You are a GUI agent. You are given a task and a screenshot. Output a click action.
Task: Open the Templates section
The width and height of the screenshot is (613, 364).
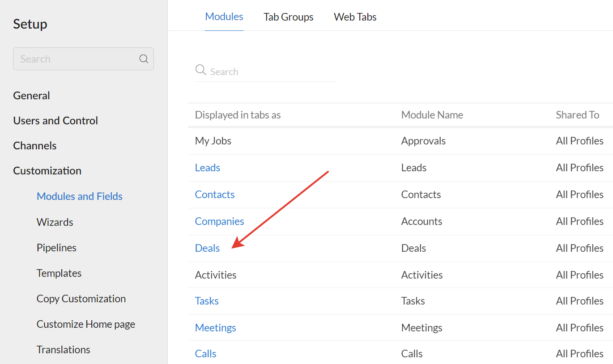(59, 273)
